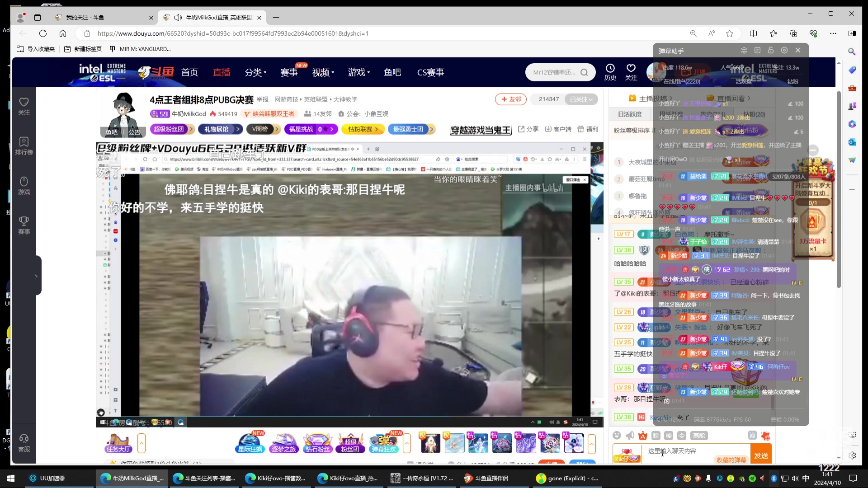This screenshot has width=868, height=488.
Task: Toggle the lock icon in 弹幕助手
Action: [x=771, y=50]
